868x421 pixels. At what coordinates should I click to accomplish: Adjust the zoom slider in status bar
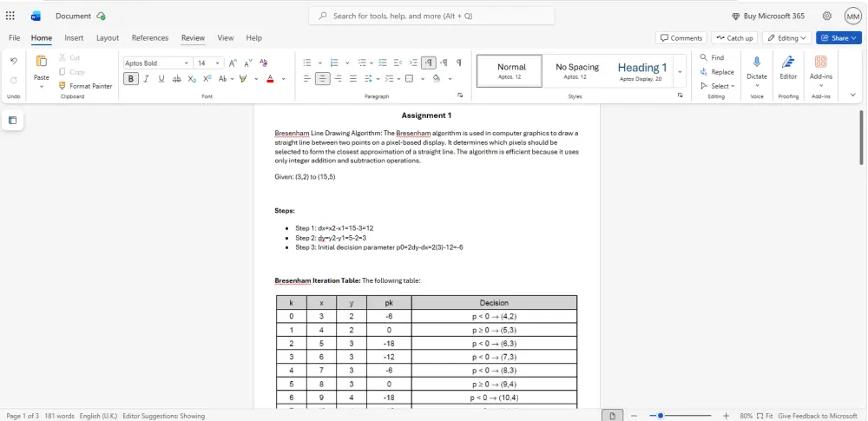pyautogui.click(x=661, y=416)
